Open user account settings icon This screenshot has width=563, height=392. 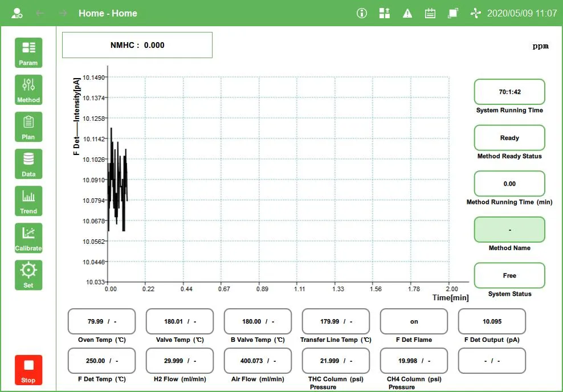click(16, 13)
